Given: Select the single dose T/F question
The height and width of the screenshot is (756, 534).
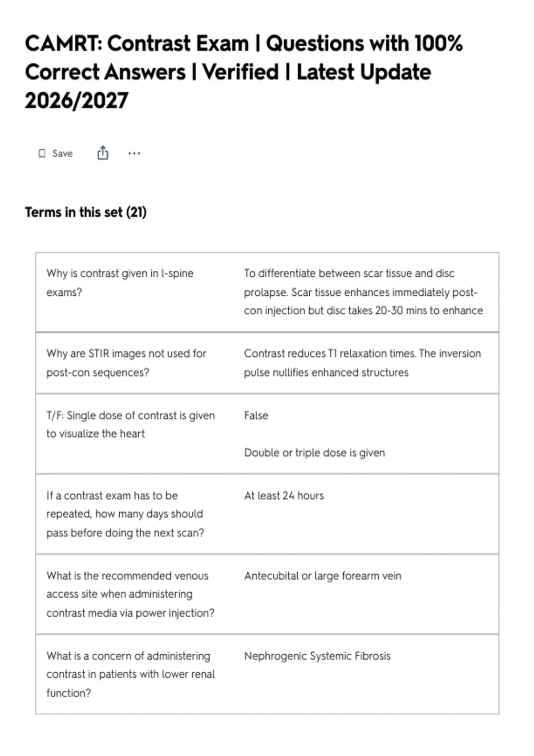Looking at the screenshot, I should point(131,424).
